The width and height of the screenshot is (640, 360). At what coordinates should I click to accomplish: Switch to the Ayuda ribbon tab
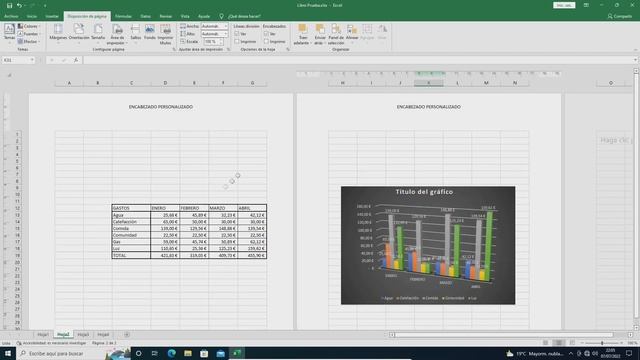pos(204,16)
